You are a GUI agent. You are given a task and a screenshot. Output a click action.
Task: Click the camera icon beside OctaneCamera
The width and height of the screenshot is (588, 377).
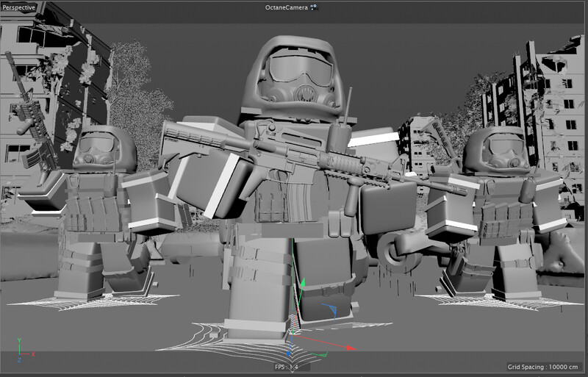point(314,7)
